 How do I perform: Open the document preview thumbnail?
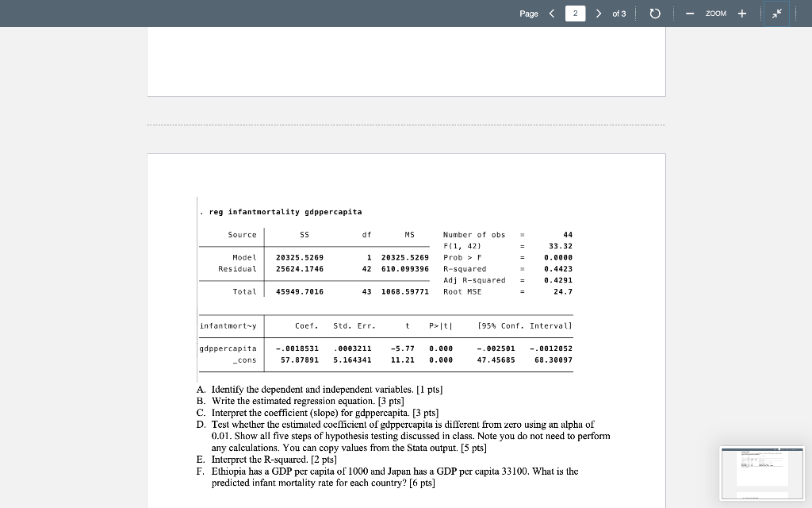tap(761, 474)
